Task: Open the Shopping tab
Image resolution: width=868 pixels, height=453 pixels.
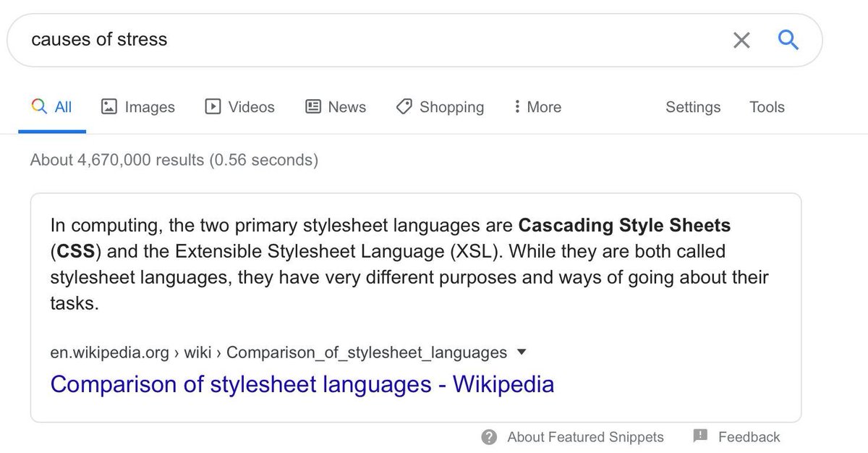Action: pyautogui.click(x=440, y=107)
